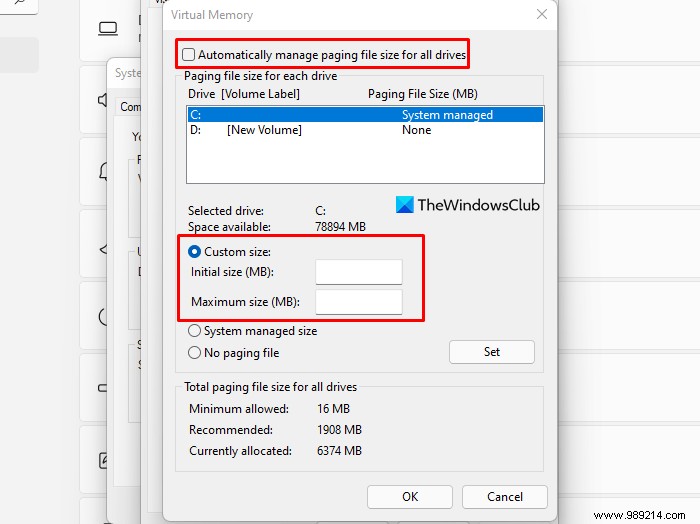Confirm with the OK button
Image resolution: width=700 pixels, height=524 pixels.
click(410, 497)
